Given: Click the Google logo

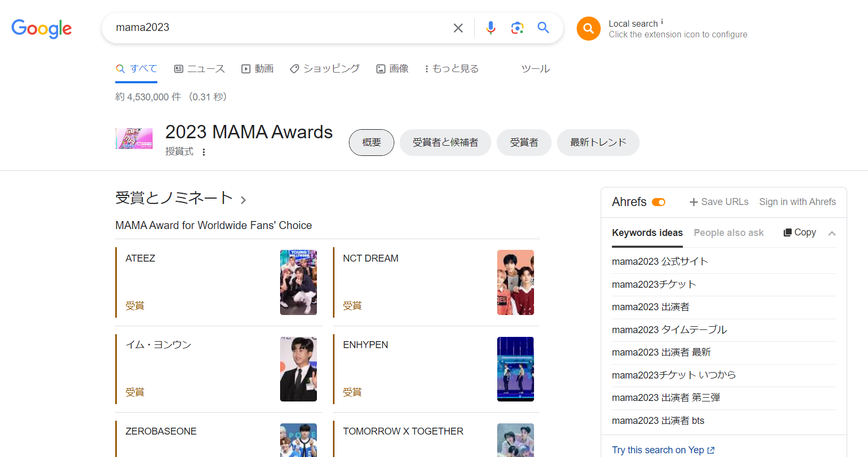Looking at the screenshot, I should point(42,28).
